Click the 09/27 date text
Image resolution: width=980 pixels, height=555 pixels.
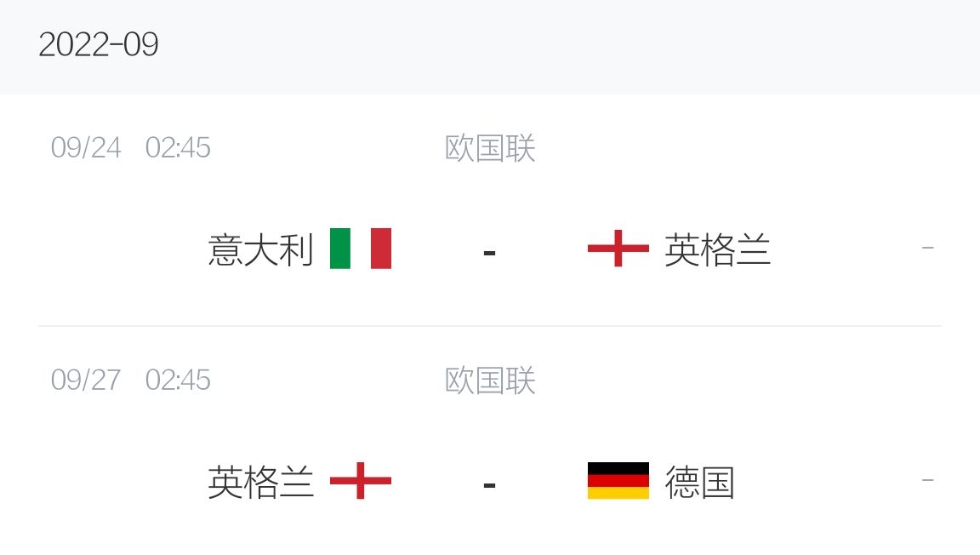[86, 380]
